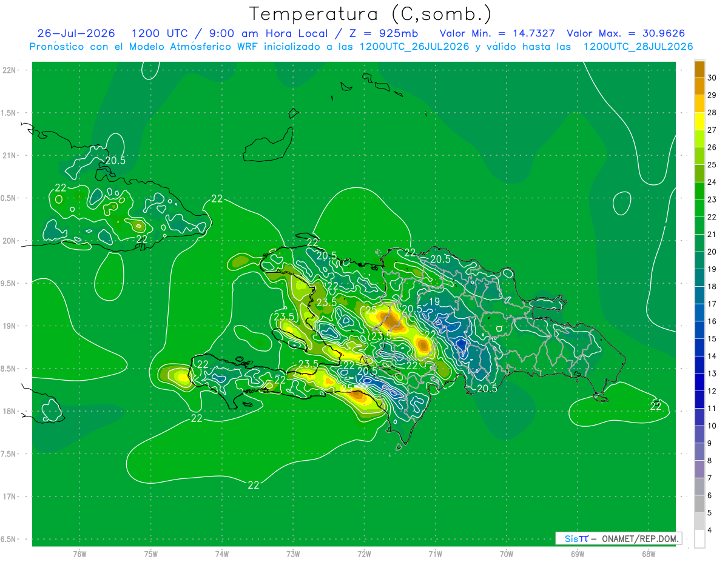Select 'Valor Max. = 30.9626' text
Image resolution: width=728 pixels, height=562 pixels.
[626, 33]
